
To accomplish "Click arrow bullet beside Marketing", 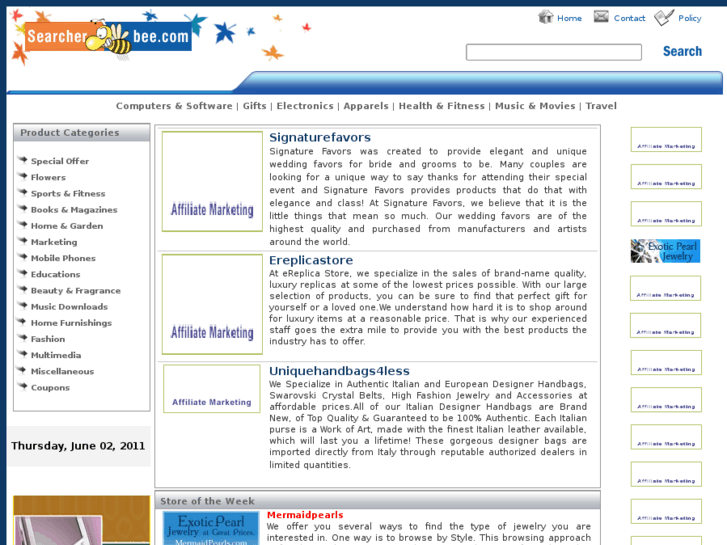I will pos(22,241).
